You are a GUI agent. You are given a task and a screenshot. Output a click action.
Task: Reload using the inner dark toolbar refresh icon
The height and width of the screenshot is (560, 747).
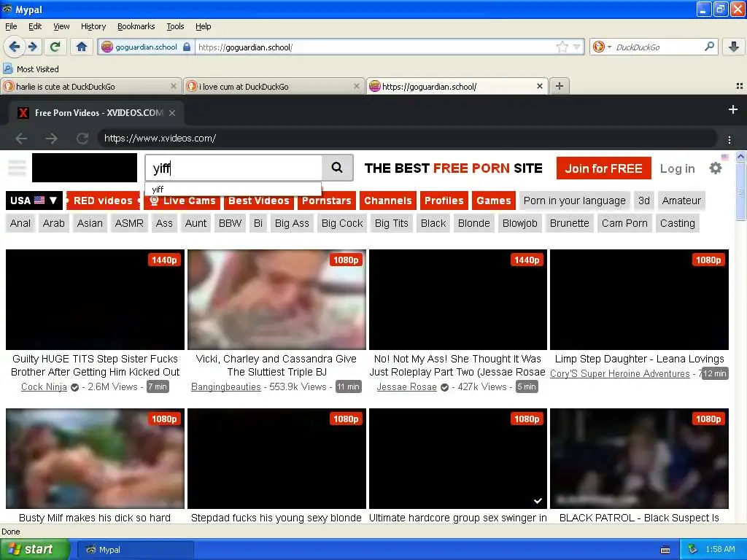tap(82, 139)
